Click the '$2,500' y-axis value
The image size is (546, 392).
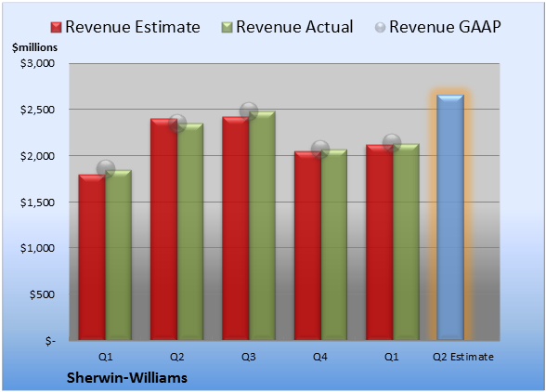pos(37,110)
